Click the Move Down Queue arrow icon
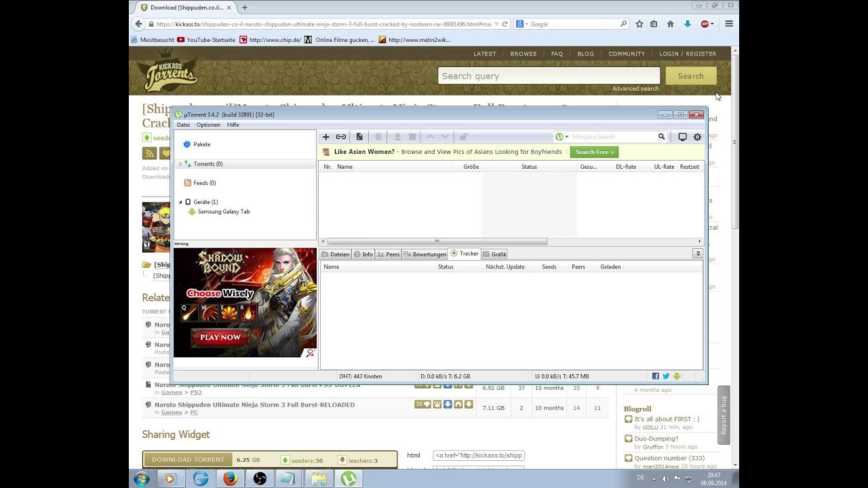Screen dimensions: 868x488 click(x=445, y=137)
